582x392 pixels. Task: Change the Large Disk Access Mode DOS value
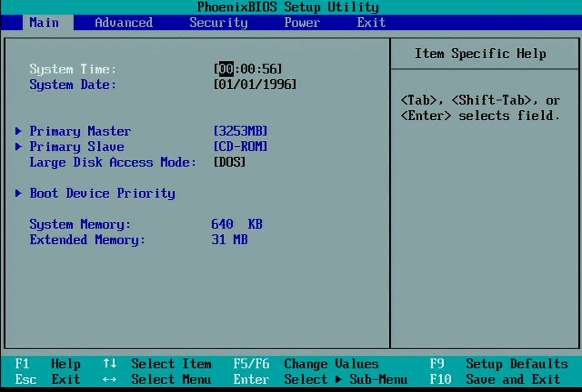(x=230, y=162)
